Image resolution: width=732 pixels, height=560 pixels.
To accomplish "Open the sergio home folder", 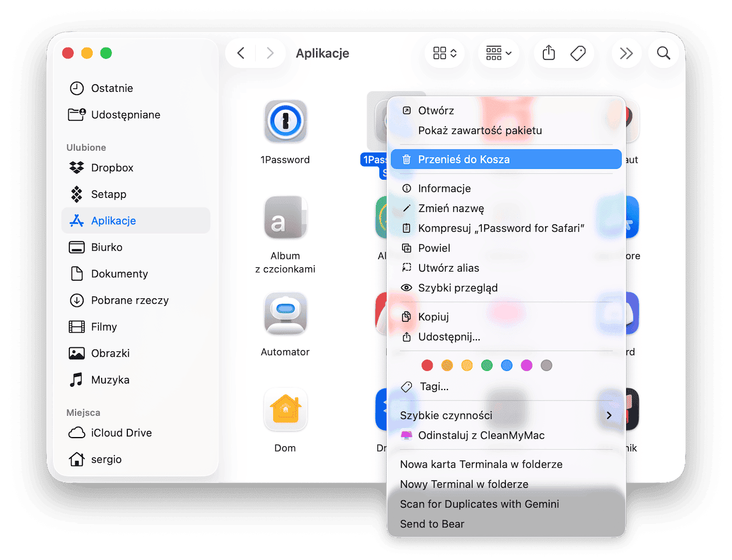I will [135, 459].
